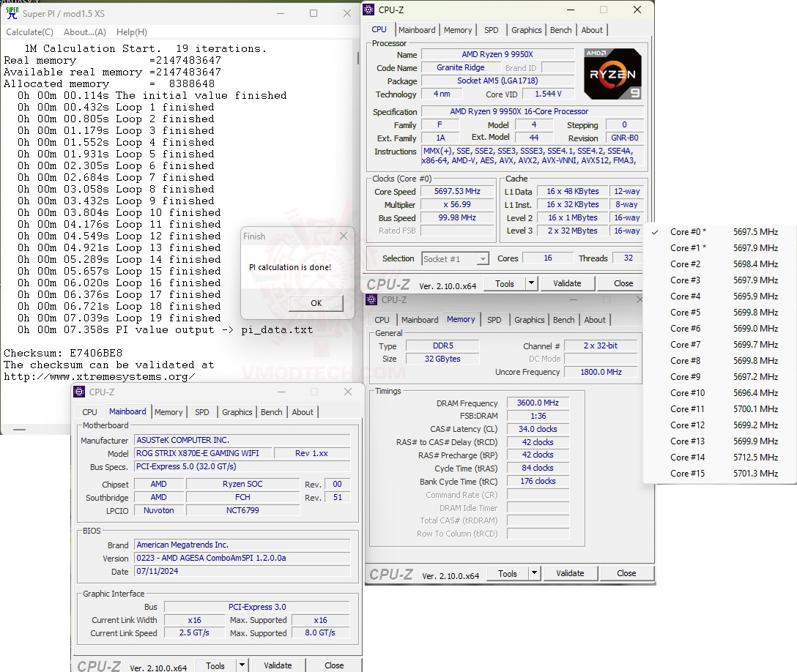This screenshot has height=672, width=797.
Task: Open the Bench tab in CPU-Z
Action: [x=560, y=30]
